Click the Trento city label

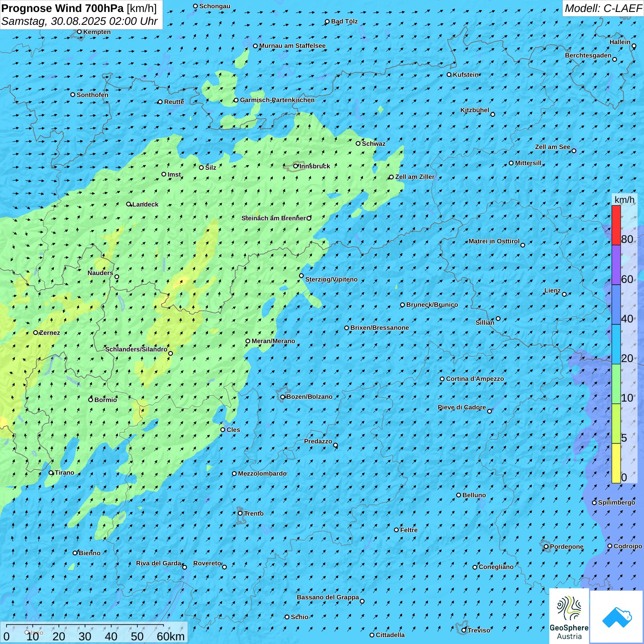coord(254,513)
